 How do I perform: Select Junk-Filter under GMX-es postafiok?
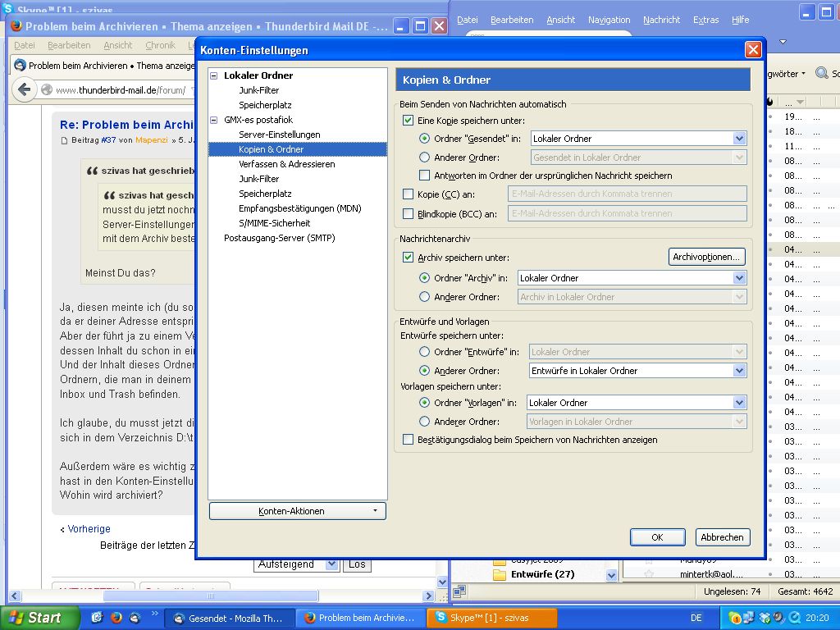pyautogui.click(x=258, y=179)
